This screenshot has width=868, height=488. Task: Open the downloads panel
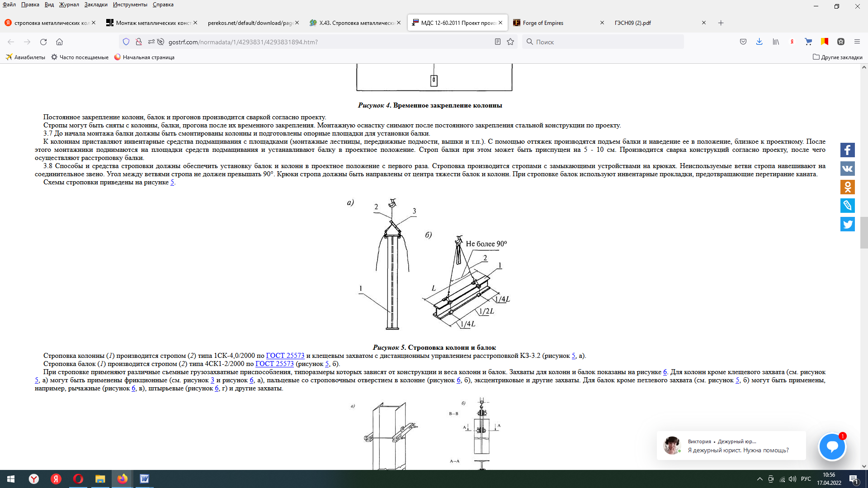tap(759, 42)
